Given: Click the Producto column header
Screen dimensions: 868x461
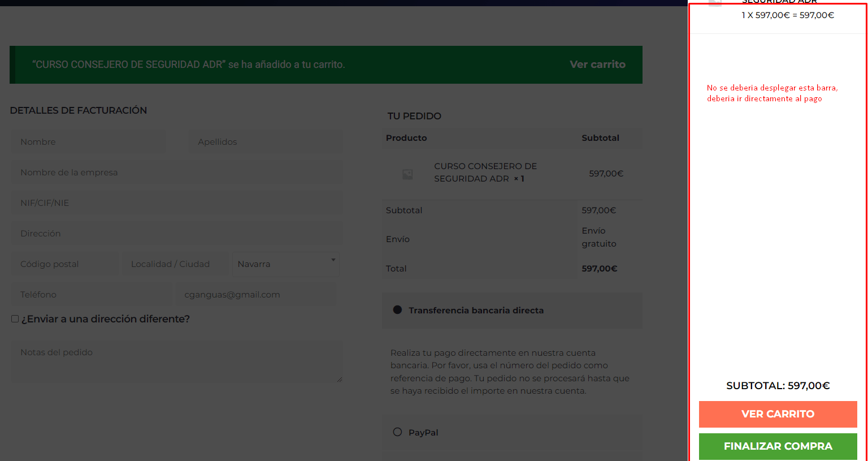Looking at the screenshot, I should click(406, 138).
